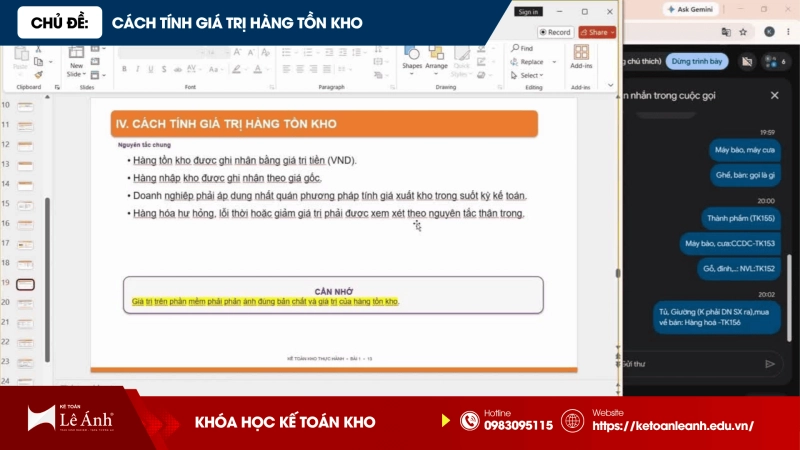Click the chat message 'Máy bào, máy cưa'
800x450 pixels.
(744, 150)
